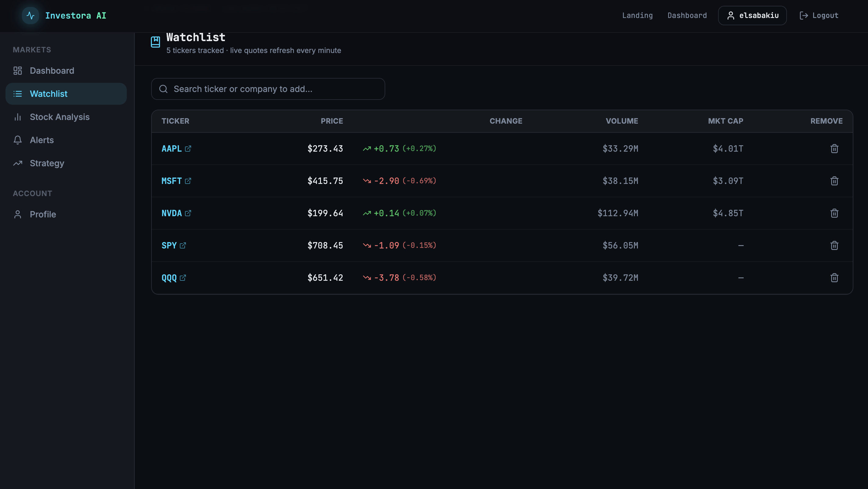The height and width of the screenshot is (489, 868).
Task: Click the MSFT change -2.90
Action: 386,181
